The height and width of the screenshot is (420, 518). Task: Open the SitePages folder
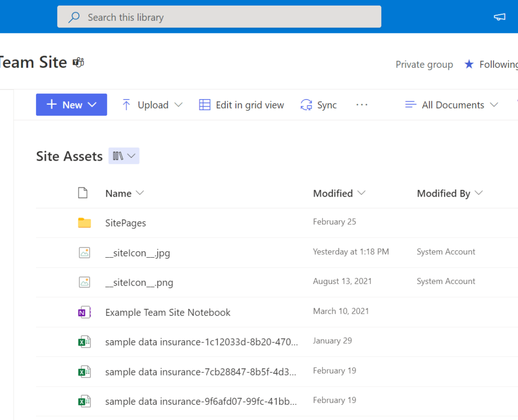[x=125, y=223]
